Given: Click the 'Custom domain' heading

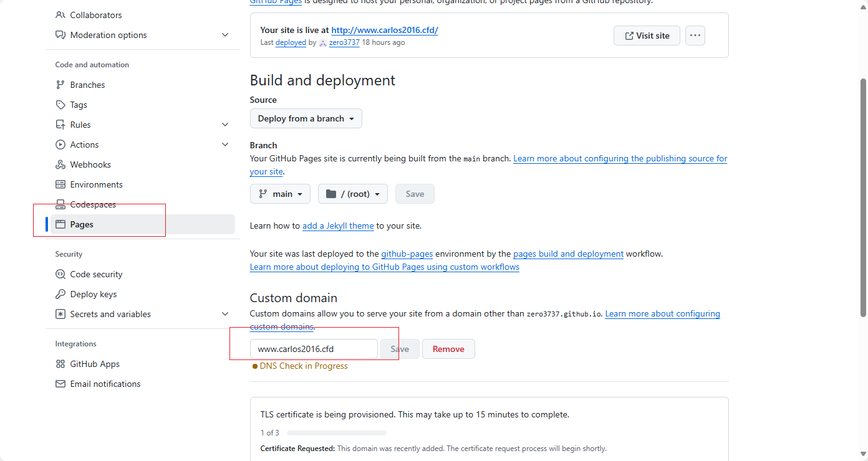Looking at the screenshot, I should 294,298.
